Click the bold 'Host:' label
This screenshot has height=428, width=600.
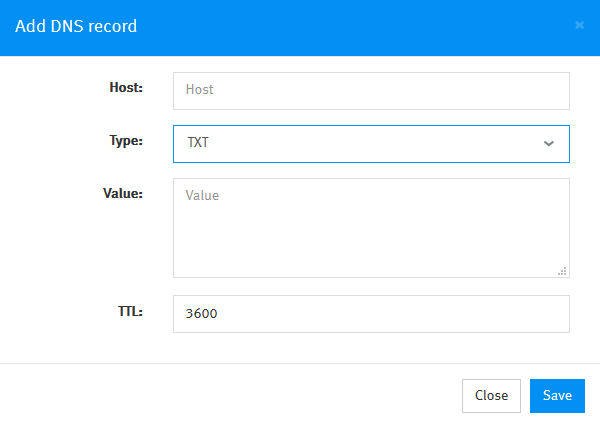[x=125, y=88]
